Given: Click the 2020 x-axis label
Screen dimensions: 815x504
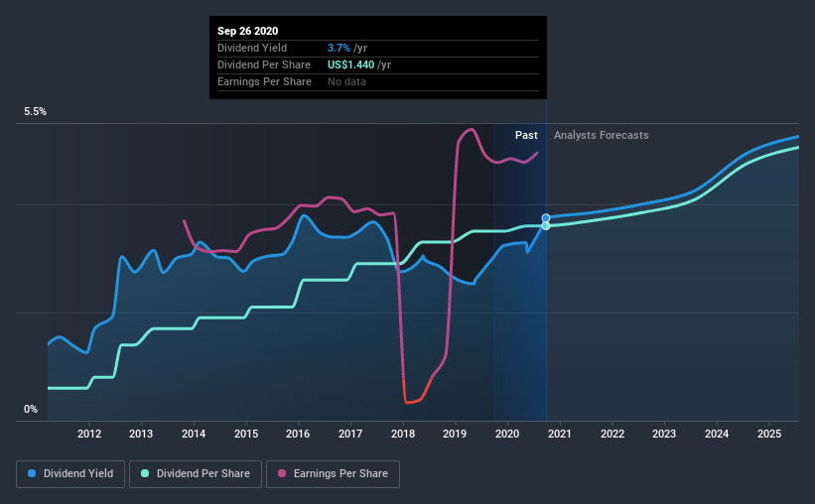Looking at the screenshot, I should (507, 434).
